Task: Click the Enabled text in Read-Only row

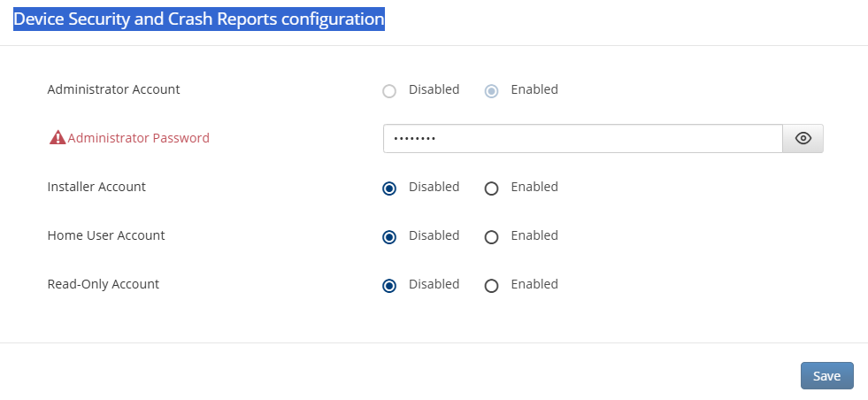Action: coord(534,284)
